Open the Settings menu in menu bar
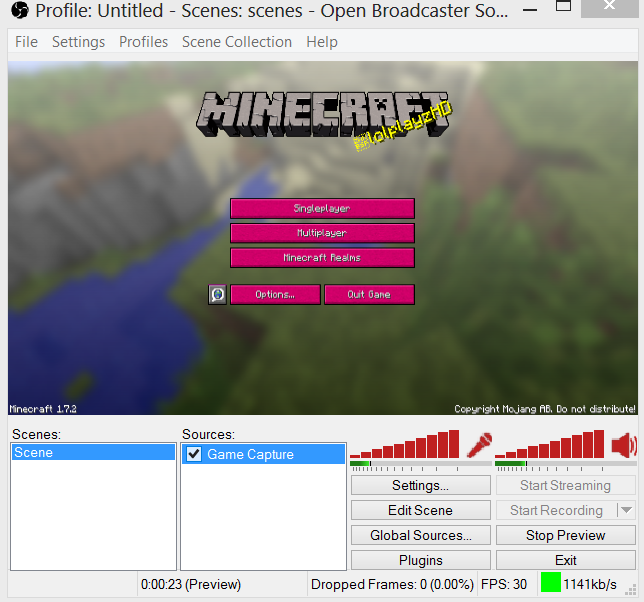 (78, 42)
